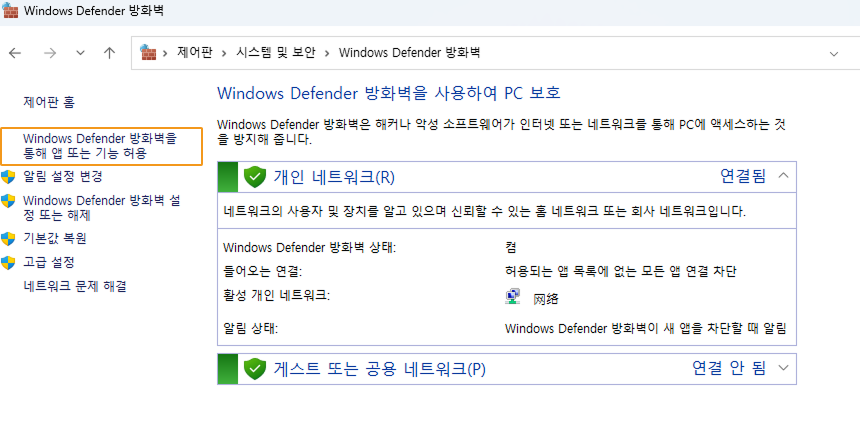Open the address bar history dropdown
Screen dimensions: 860x423
pos(834,54)
